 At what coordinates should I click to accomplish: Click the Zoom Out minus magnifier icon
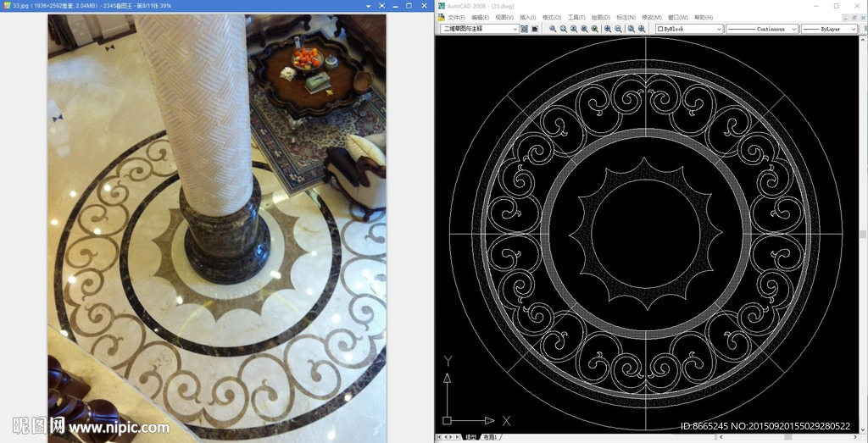618,29
